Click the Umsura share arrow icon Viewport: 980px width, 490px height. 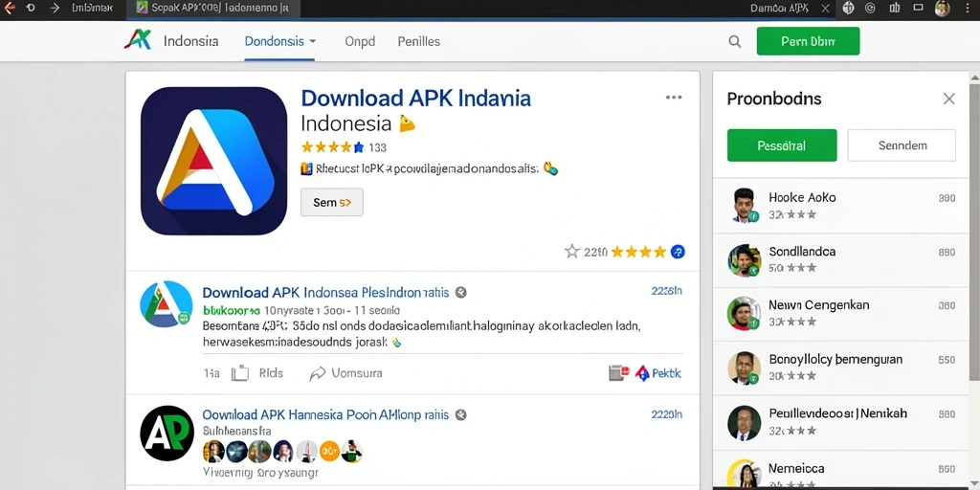pyautogui.click(x=318, y=374)
